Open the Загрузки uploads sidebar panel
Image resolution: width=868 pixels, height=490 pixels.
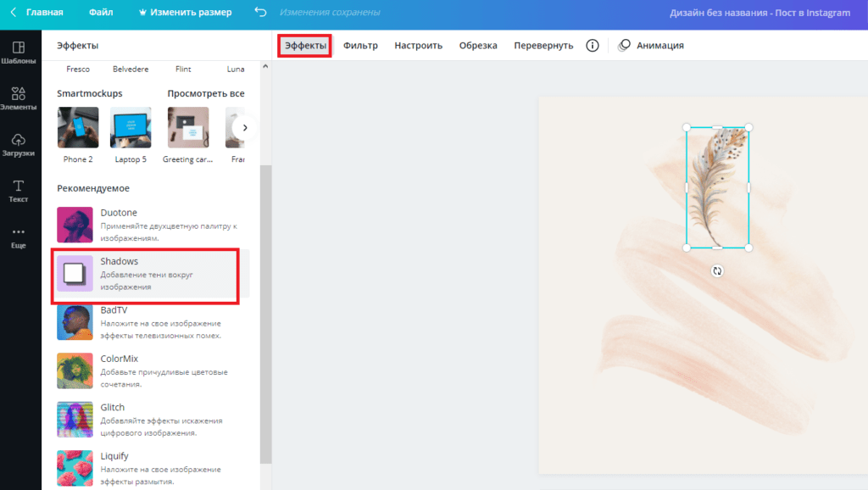(x=19, y=144)
